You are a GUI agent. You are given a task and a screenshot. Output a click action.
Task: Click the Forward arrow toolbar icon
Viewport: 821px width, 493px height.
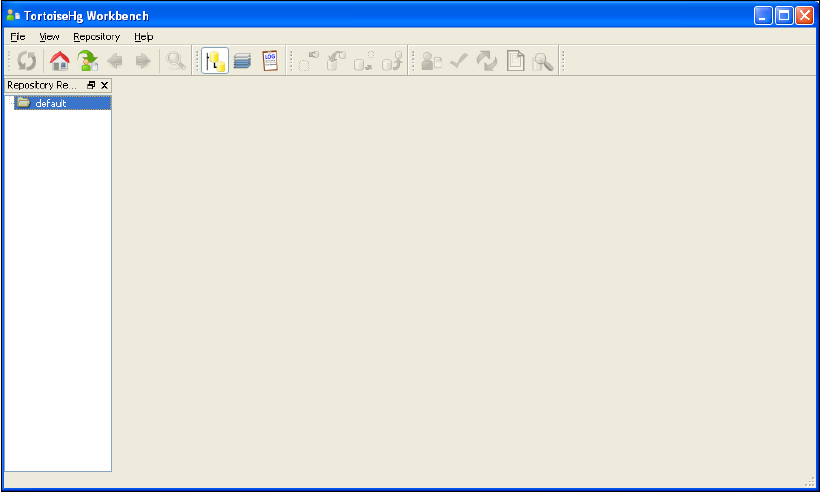click(143, 61)
